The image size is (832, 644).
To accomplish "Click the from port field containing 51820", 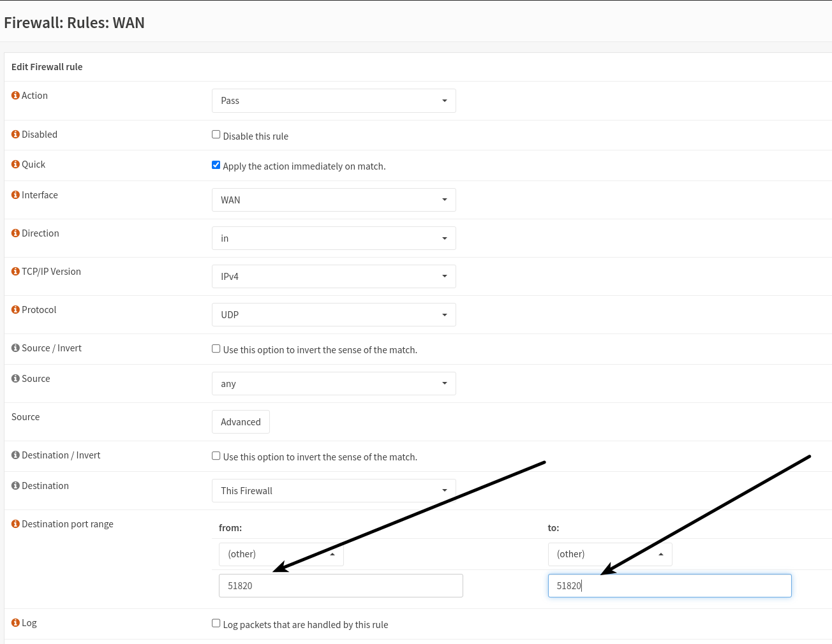I will click(x=341, y=586).
